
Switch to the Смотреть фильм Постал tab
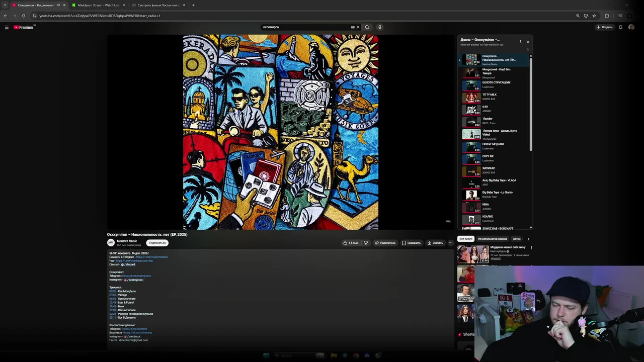(157, 5)
